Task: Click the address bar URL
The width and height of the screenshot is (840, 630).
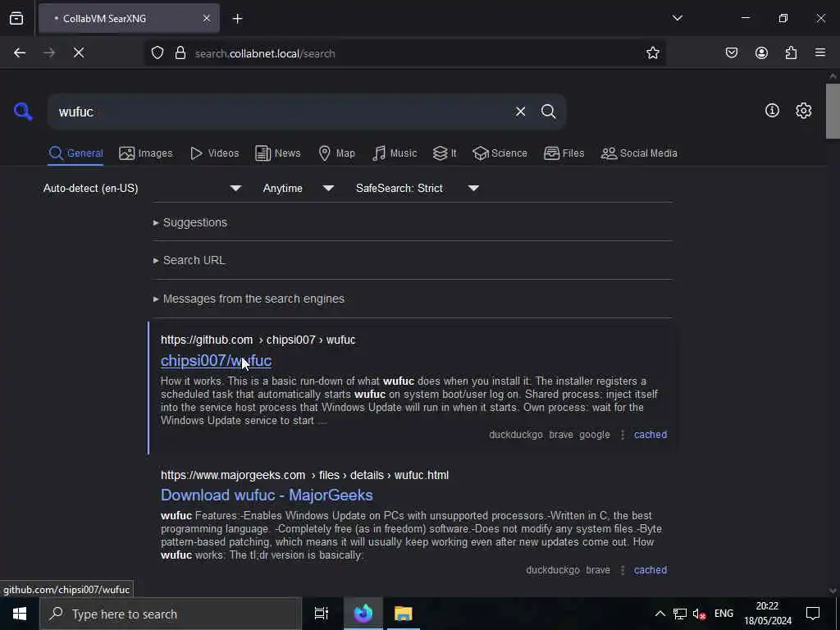Action: point(265,53)
